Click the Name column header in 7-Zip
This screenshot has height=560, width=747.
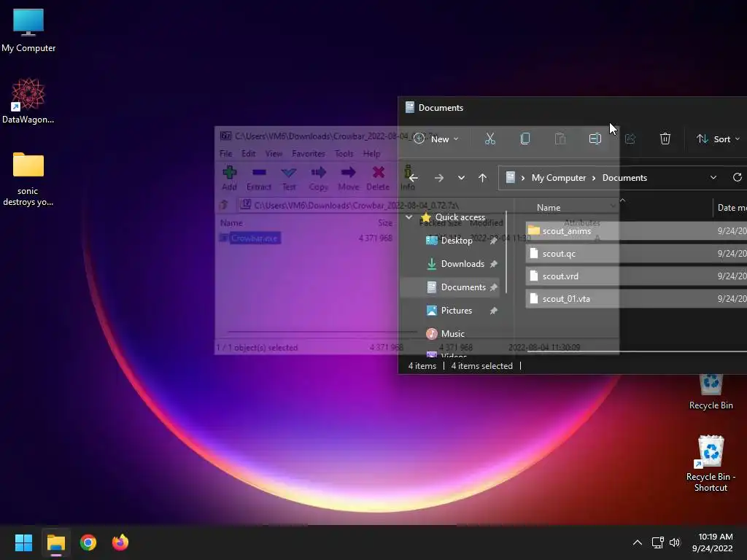pyautogui.click(x=231, y=223)
